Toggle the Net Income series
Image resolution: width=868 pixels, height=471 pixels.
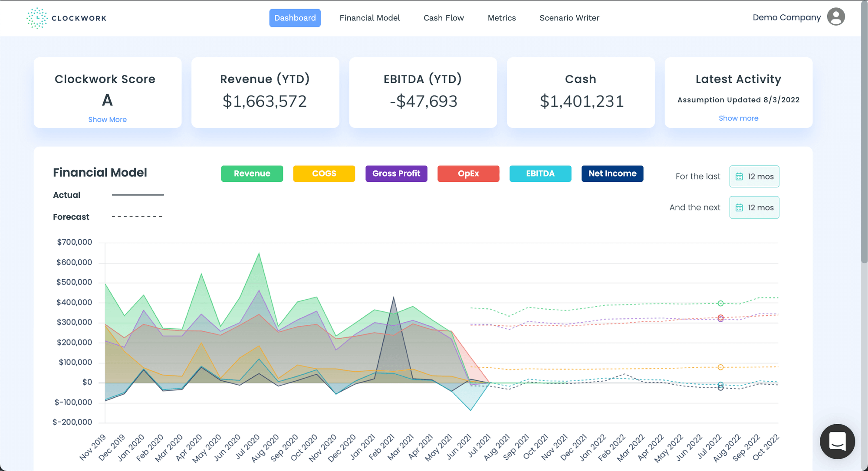pos(612,173)
